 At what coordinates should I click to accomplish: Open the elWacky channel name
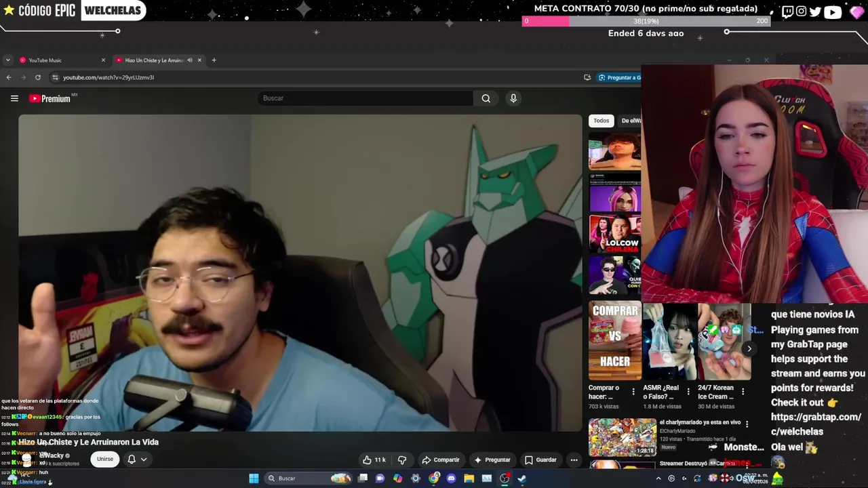[x=53, y=455]
